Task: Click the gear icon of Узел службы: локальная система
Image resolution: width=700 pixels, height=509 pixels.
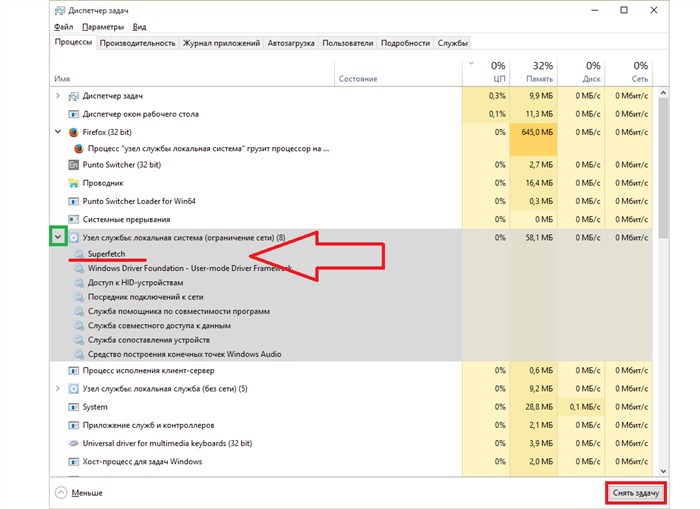Action: point(73,238)
